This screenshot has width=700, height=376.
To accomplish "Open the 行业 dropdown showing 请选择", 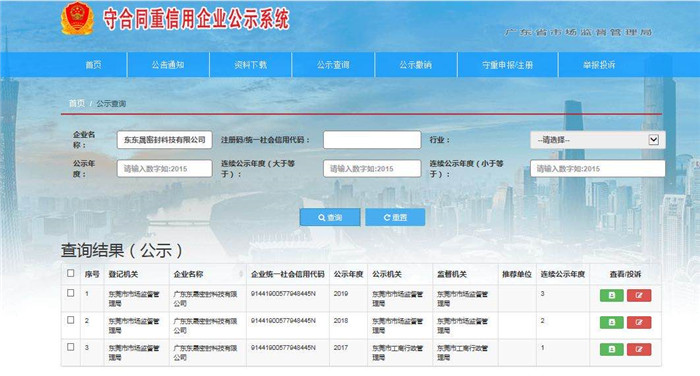I will tap(597, 140).
